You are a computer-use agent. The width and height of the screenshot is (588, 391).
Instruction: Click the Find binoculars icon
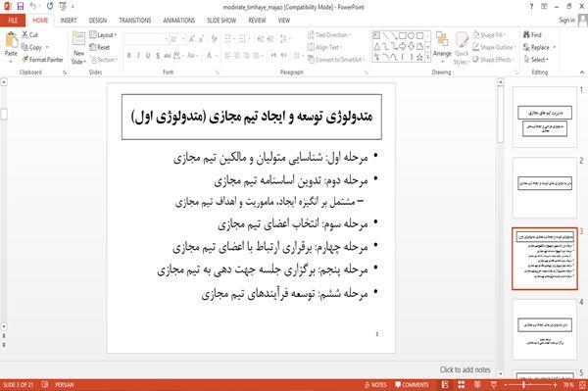527,34
